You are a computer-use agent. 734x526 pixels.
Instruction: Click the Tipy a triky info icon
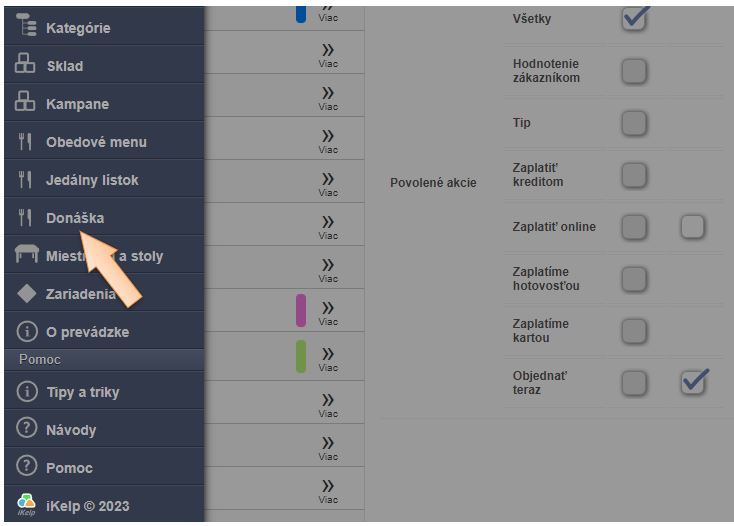(26, 391)
